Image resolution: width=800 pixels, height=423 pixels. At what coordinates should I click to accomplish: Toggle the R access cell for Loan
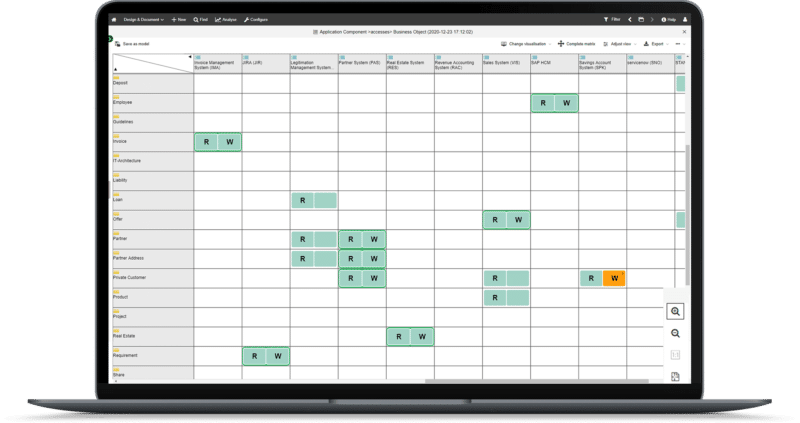[x=302, y=201]
